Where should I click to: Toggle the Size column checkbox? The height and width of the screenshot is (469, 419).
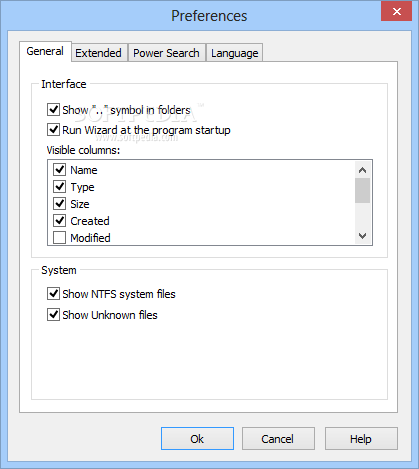click(59, 204)
